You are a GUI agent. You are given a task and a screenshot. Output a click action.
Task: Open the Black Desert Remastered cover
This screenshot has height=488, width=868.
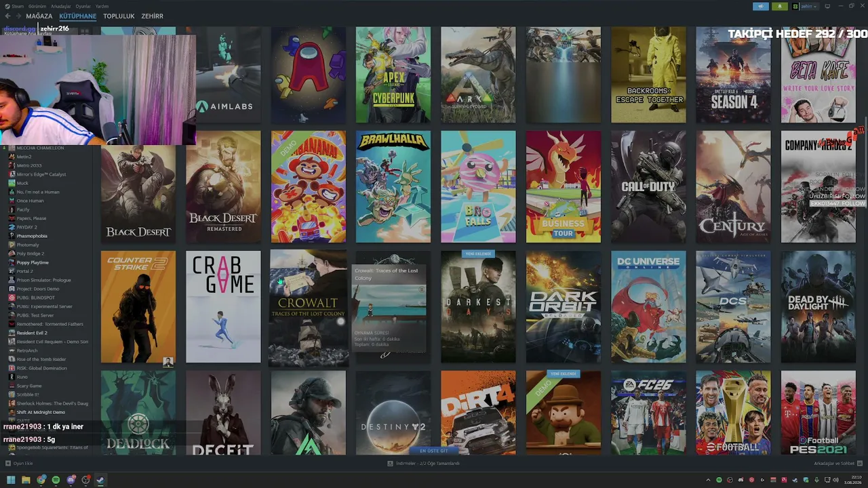(223, 187)
